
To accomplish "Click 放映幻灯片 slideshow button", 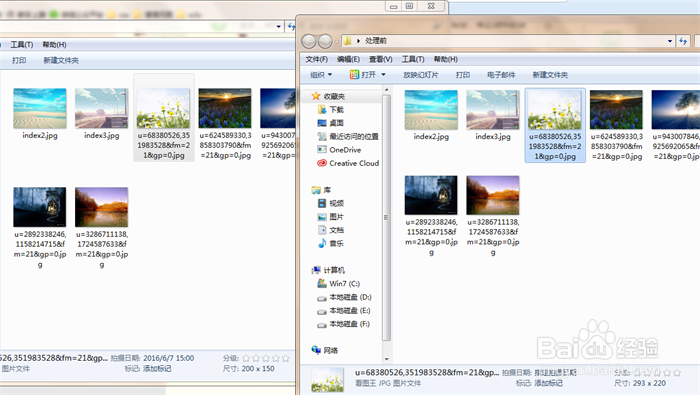I will click(x=421, y=75).
